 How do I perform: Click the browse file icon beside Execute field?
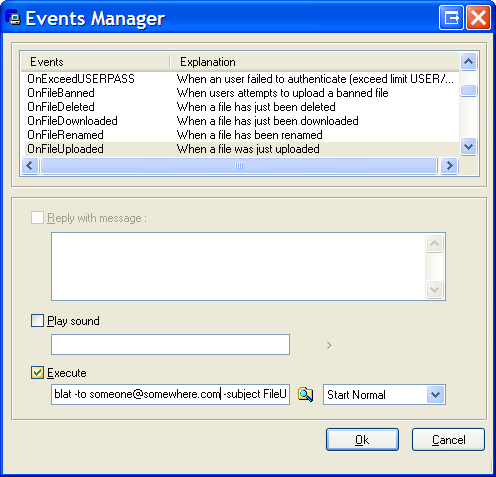(305, 395)
